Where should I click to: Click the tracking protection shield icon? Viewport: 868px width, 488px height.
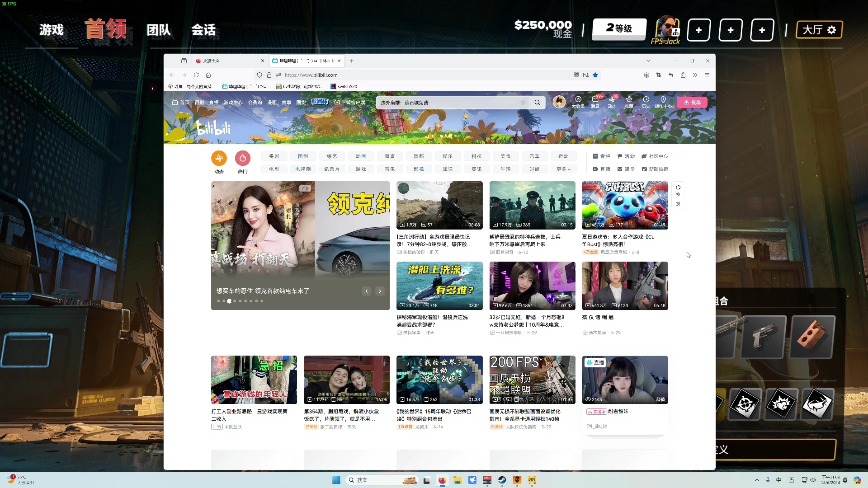[x=259, y=75]
